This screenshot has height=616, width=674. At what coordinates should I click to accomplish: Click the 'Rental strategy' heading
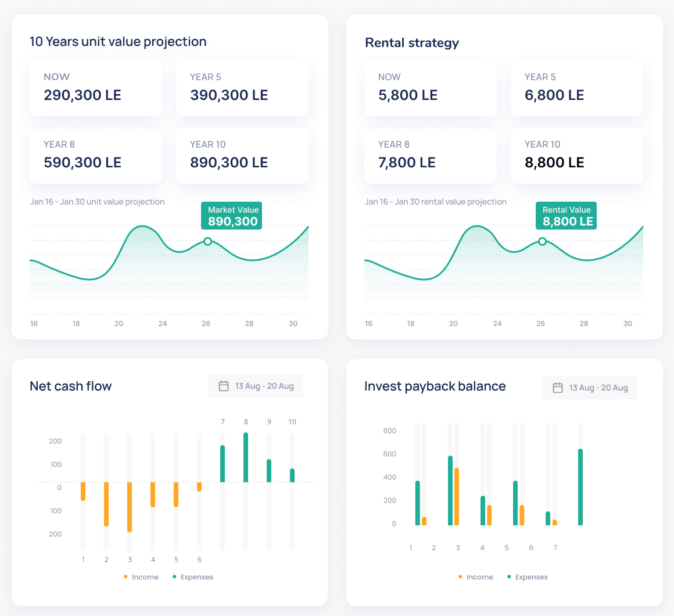[412, 42]
